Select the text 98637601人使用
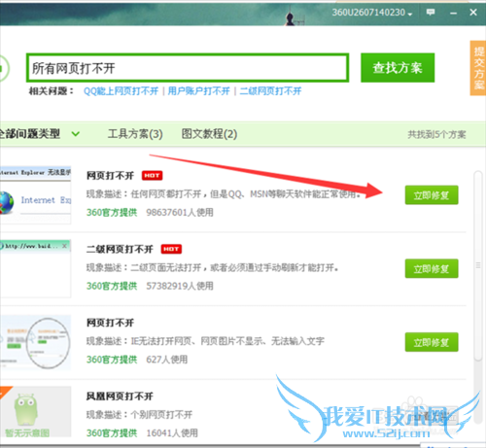This screenshot has height=448, width=486. [180, 213]
